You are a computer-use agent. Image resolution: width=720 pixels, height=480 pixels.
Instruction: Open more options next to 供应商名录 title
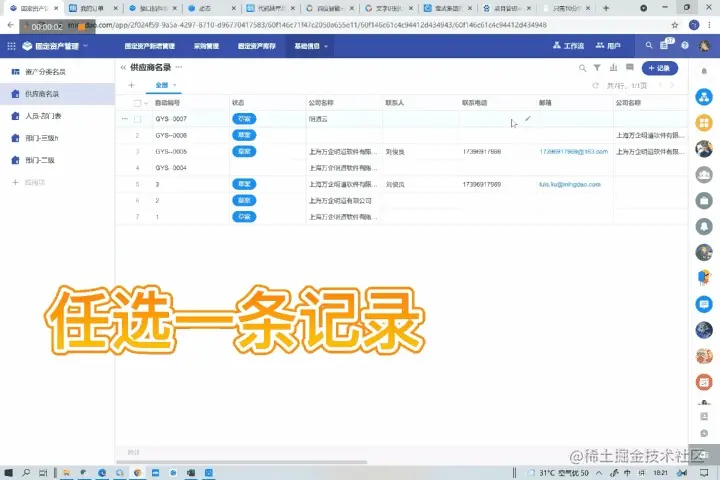click(179, 67)
